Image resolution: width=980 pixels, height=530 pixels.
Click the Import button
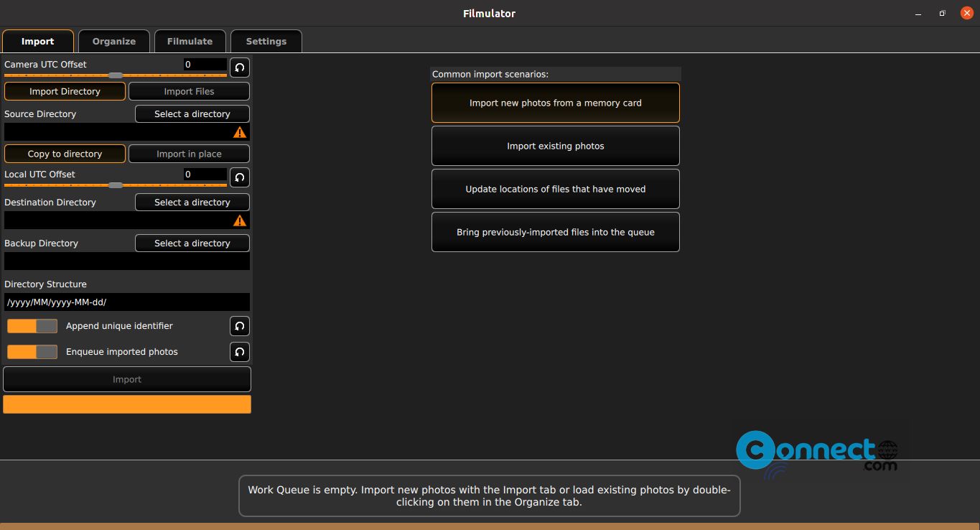coord(127,379)
